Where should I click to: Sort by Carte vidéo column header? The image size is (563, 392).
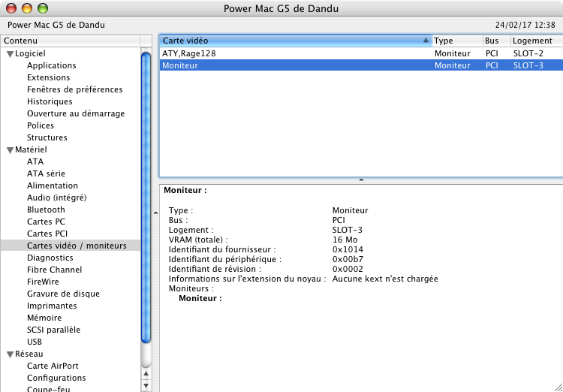(296, 41)
